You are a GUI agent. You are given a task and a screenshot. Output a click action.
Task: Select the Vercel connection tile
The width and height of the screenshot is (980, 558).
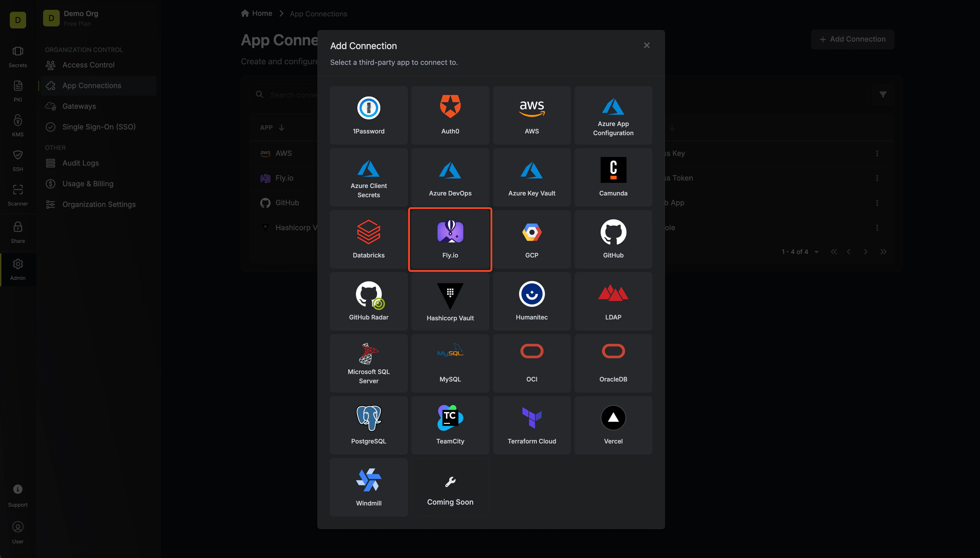[x=613, y=425]
